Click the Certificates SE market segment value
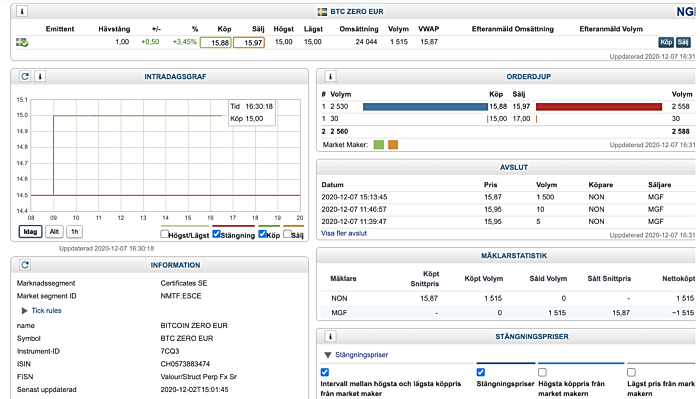This screenshot has width=700, height=399. coord(184,283)
